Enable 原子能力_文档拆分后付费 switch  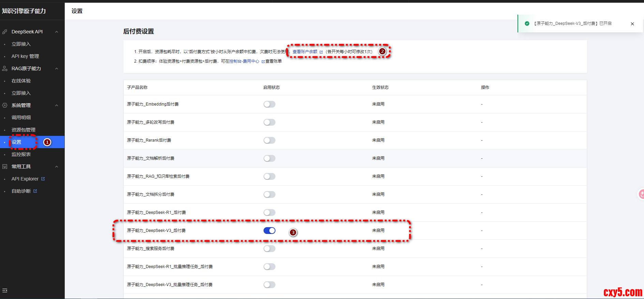point(269,194)
